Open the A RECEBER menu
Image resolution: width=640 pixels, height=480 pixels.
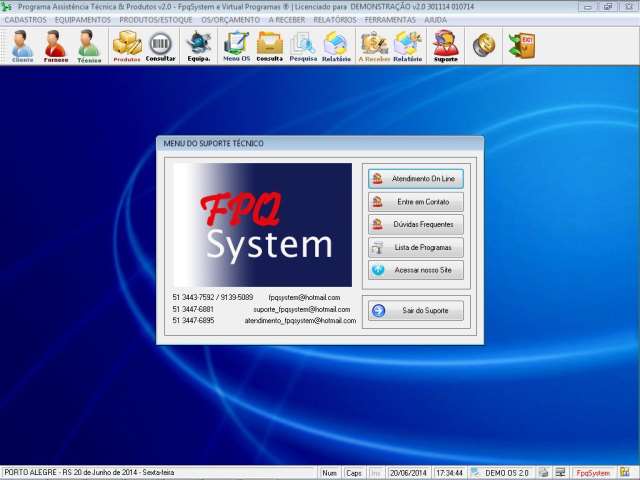(287, 20)
